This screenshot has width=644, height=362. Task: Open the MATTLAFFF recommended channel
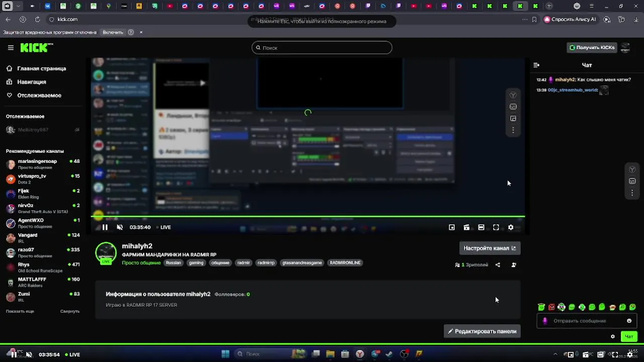click(x=43, y=282)
